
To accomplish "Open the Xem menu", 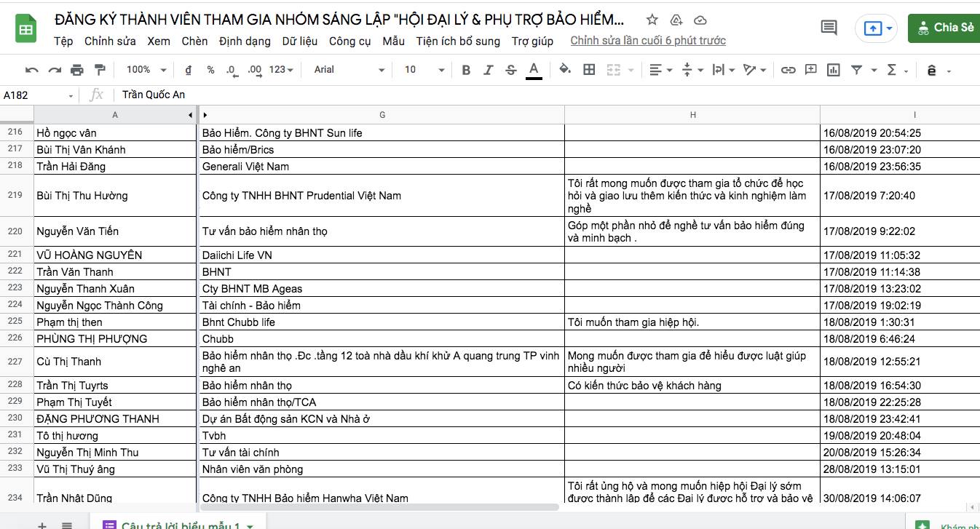I will (159, 41).
